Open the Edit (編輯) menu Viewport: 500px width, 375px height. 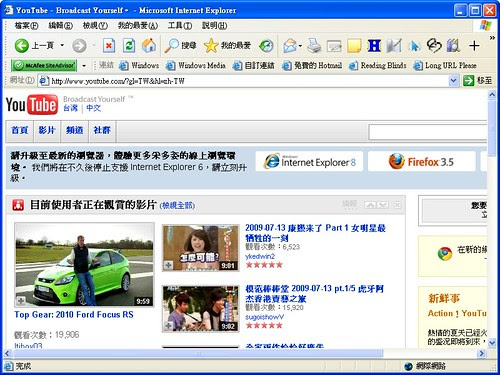pos(60,25)
